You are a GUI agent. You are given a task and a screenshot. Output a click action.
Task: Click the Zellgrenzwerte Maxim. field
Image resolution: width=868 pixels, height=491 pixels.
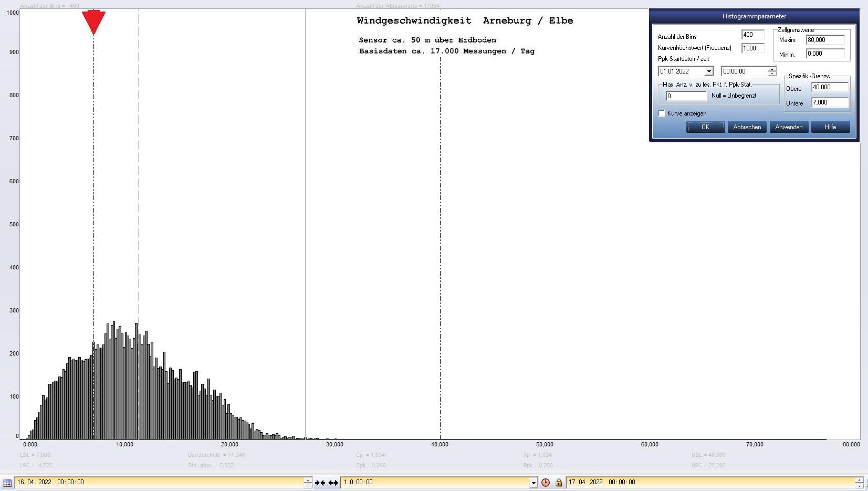pos(825,40)
